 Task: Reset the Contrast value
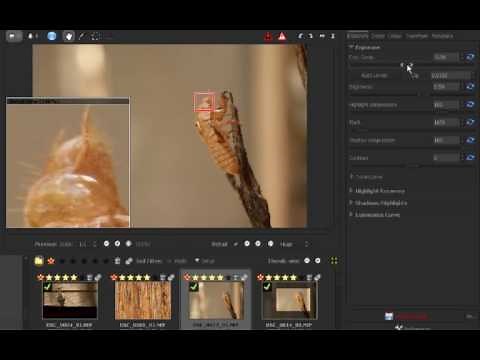(x=470, y=157)
